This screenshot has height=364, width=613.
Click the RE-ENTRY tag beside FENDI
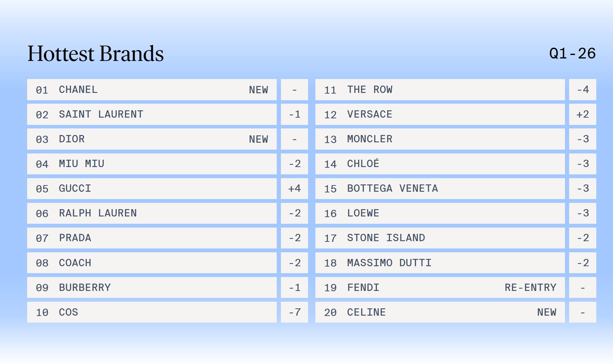(531, 287)
